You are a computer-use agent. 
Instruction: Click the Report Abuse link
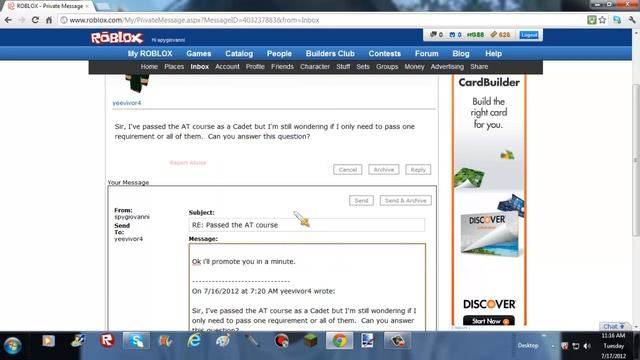click(188, 162)
